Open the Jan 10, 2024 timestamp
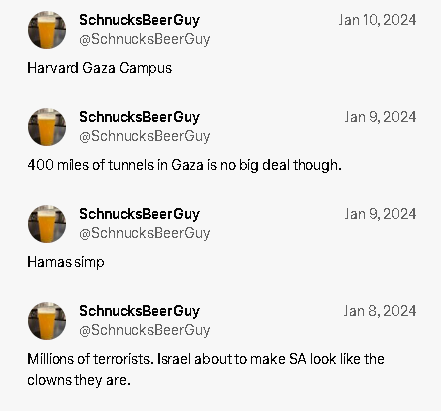This screenshot has width=441, height=411. pos(377,20)
